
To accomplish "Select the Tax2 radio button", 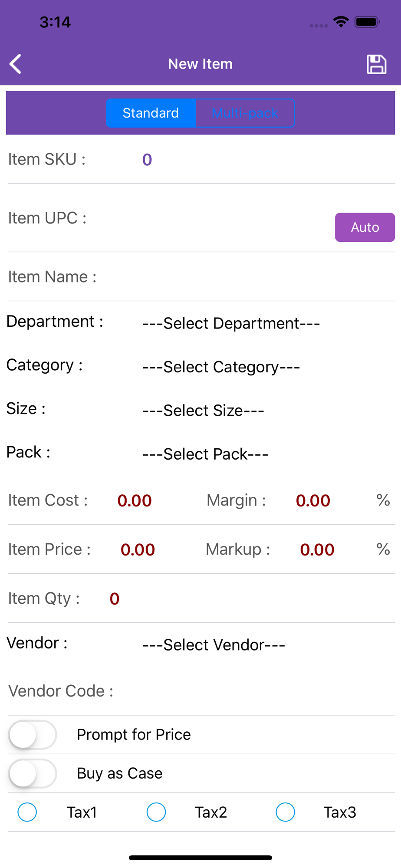I will pos(156,812).
